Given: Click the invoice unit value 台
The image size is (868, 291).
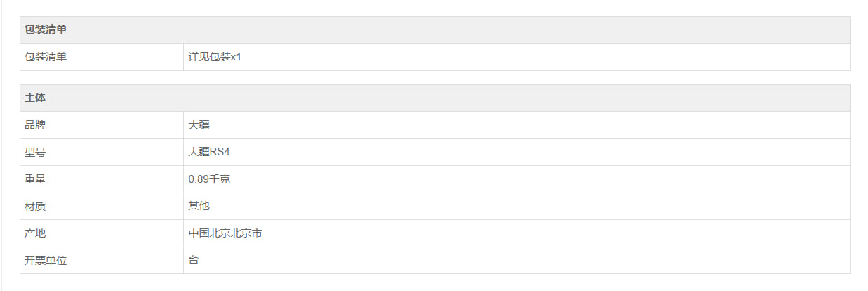Looking at the screenshot, I should point(194,260).
